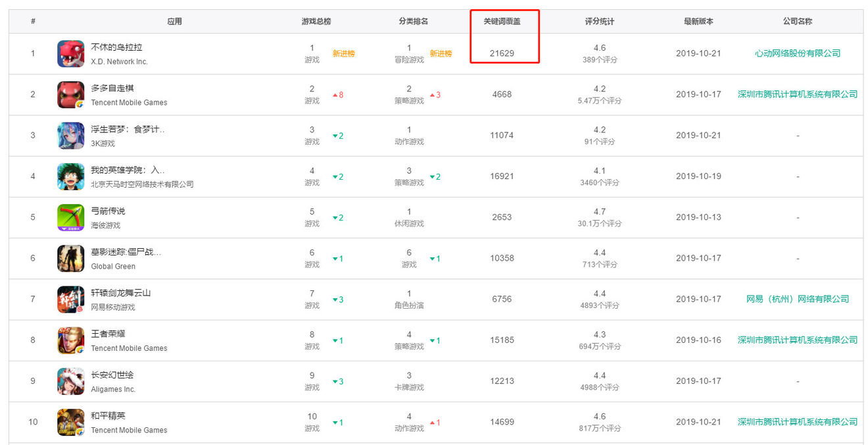Click the 轩辕剑龙舞云山 app icon
The image size is (868, 445).
(70, 300)
